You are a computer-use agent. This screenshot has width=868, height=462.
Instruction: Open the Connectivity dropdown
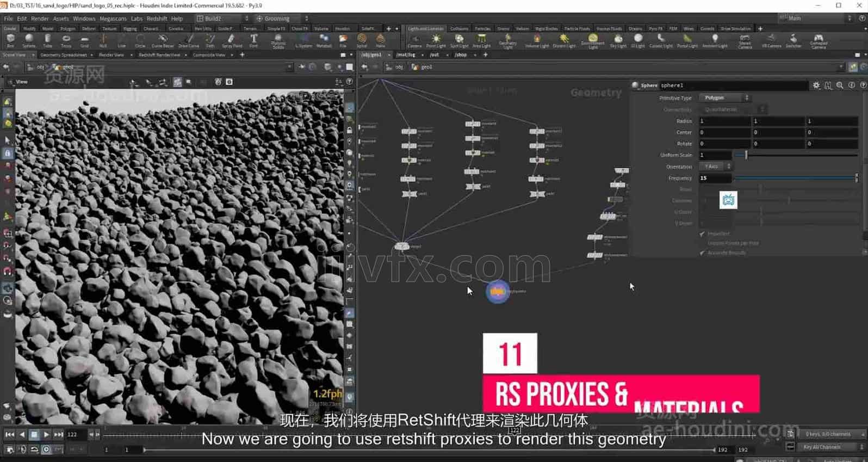click(732, 109)
